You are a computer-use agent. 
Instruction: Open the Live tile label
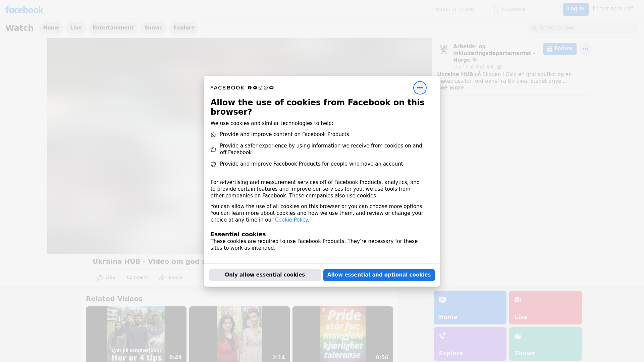click(521, 317)
